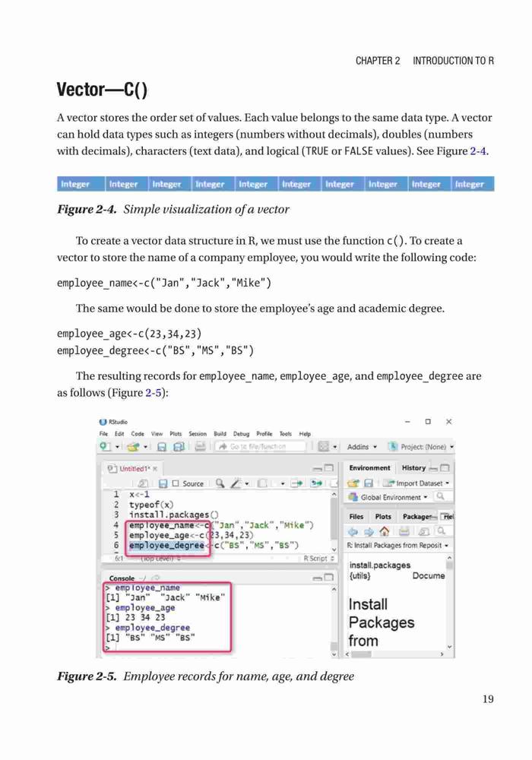Viewport: 532px width, 760px height.
Task: Click the Load workspace folder icon in Environment
Action: click(x=353, y=483)
